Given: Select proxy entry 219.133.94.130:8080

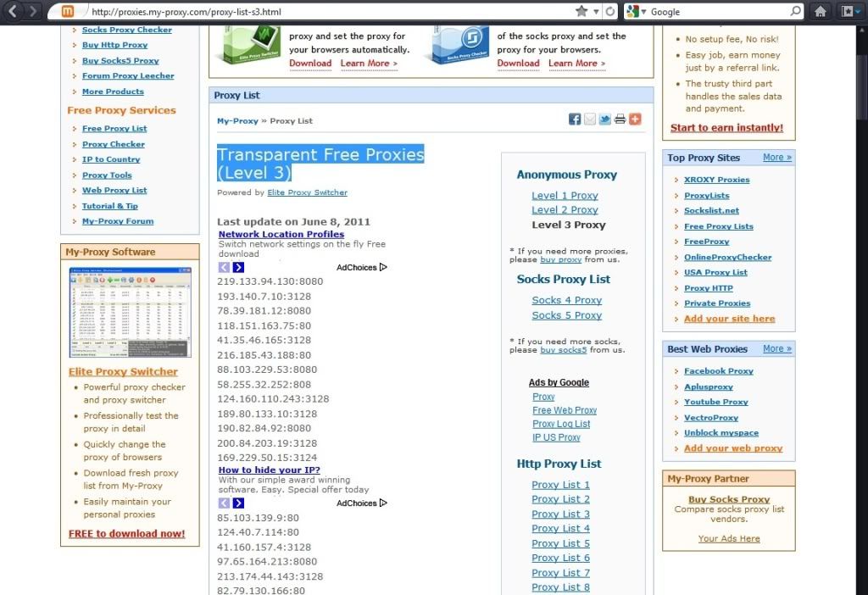Looking at the screenshot, I should [x=270, y=281].
